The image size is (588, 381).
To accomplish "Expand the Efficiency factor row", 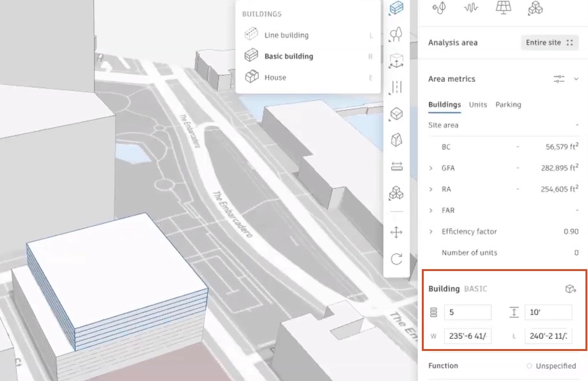I will pyautogui.click(x=431, y=232).
